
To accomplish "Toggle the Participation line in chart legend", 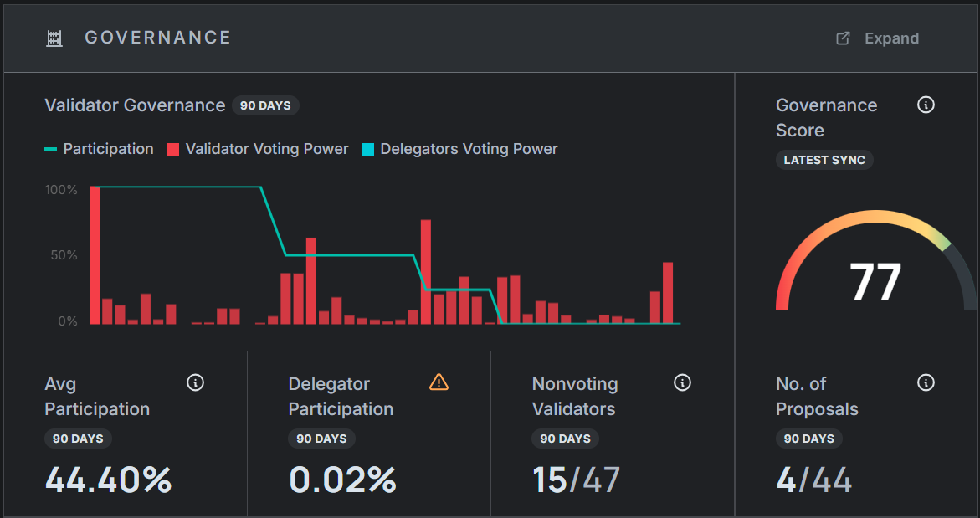I will point(99,149).
